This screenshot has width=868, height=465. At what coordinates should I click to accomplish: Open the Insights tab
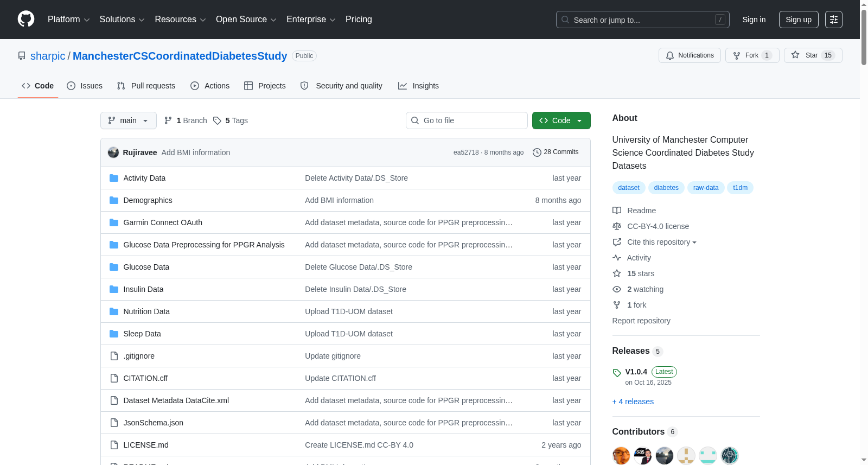coord(418,86)
